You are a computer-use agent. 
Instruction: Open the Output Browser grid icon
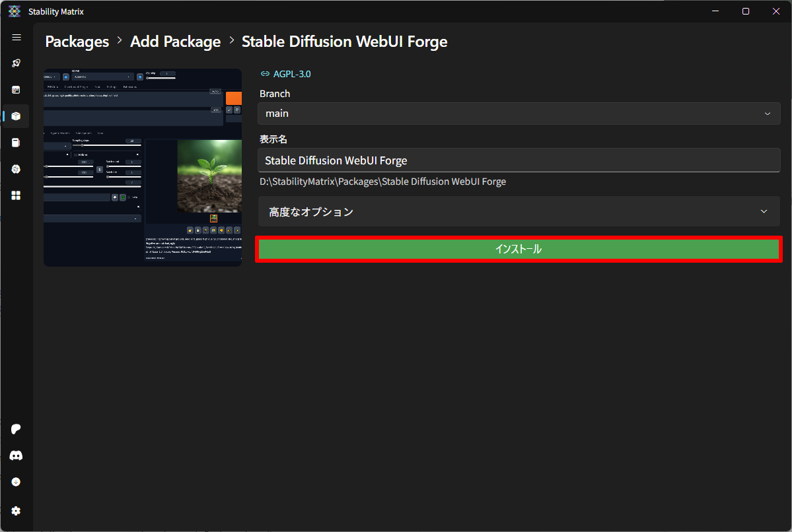point(17,195)
